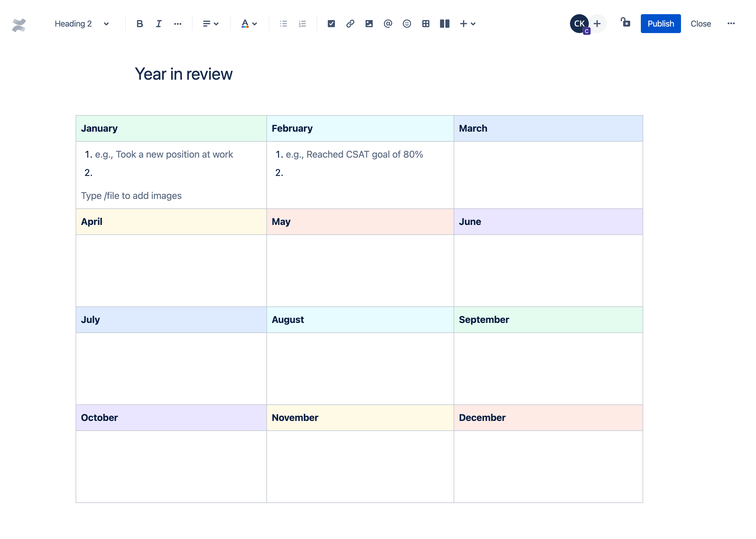Open the text color picker dropdown

pyautogui.click(x=255, y=23)
